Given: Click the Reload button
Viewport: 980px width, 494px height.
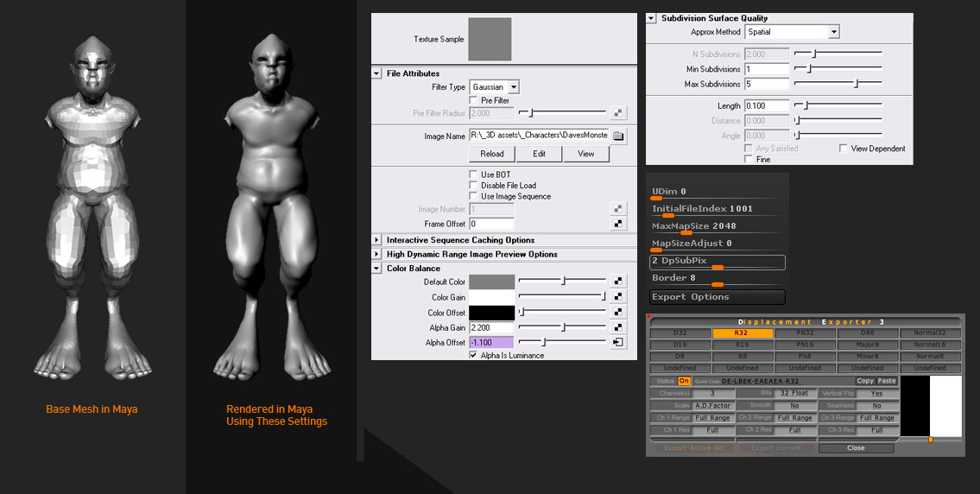Looking at the screenshot, I should click(x=492, y=154).
